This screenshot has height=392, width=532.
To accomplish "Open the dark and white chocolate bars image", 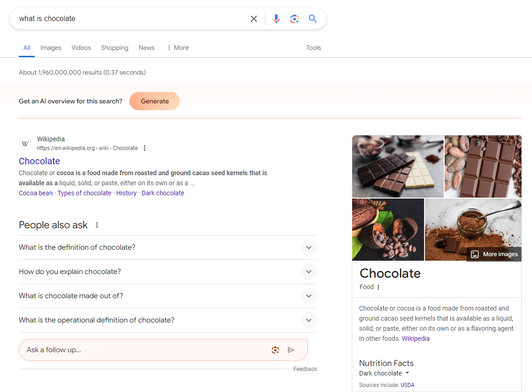I will pos(398,166).
